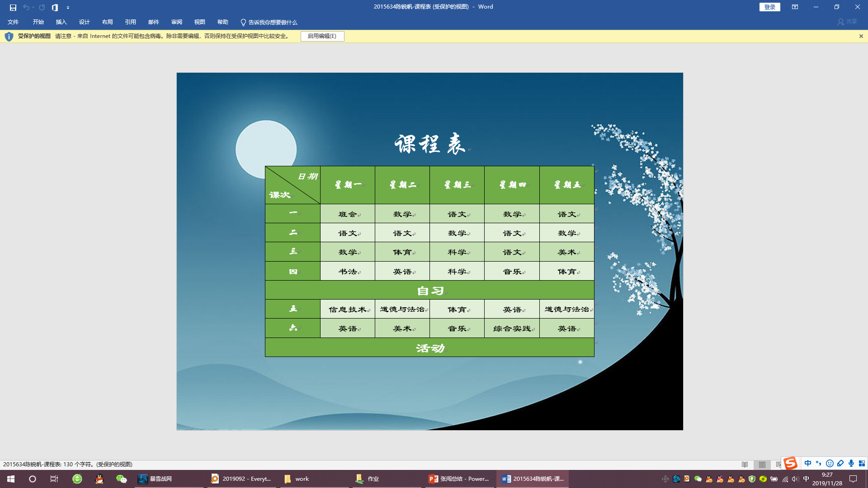Click Sogou input 中 language toggle

pyautogui.click(x=808, y=463)
